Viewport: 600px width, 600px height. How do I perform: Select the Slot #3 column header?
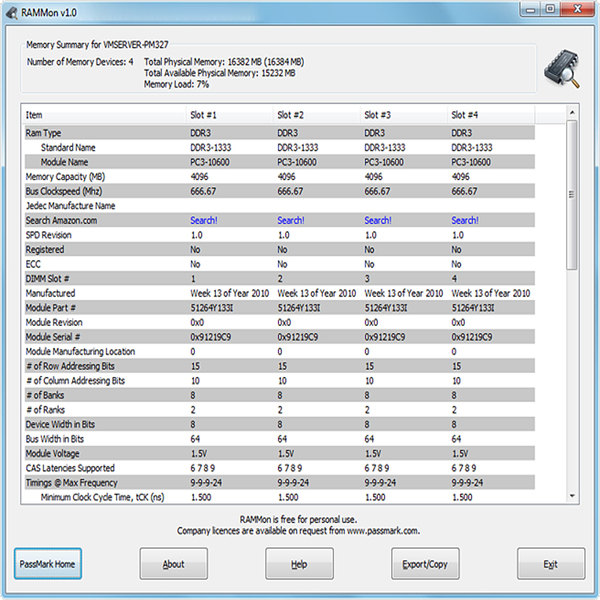click(404, 115)
